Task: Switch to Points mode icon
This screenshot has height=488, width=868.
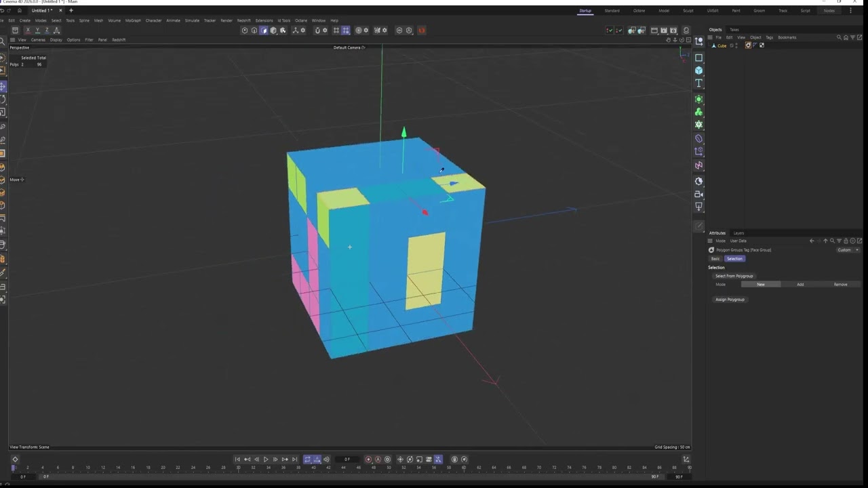Action: 245,30
